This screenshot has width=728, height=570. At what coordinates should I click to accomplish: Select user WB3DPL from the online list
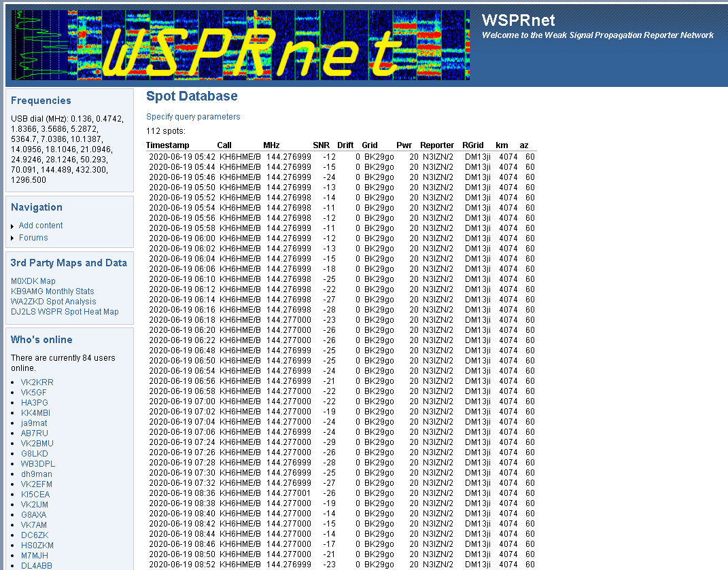(x=38, y=464)
